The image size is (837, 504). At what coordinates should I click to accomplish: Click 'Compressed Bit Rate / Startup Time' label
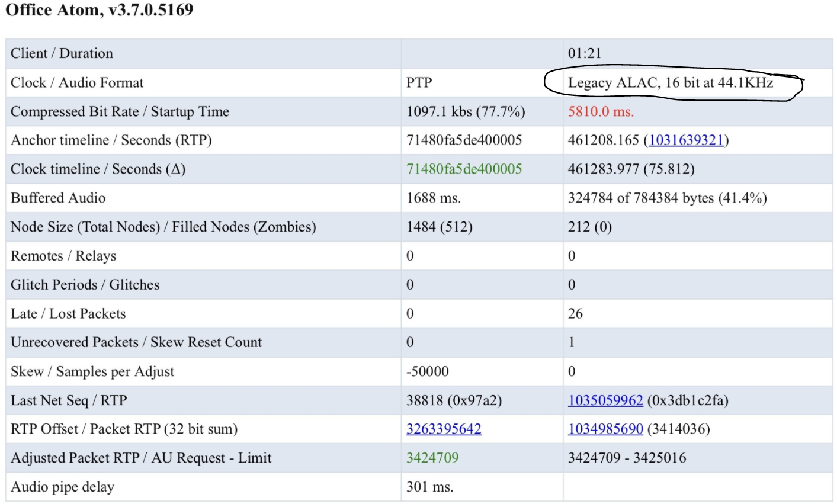tap(120, 112)
